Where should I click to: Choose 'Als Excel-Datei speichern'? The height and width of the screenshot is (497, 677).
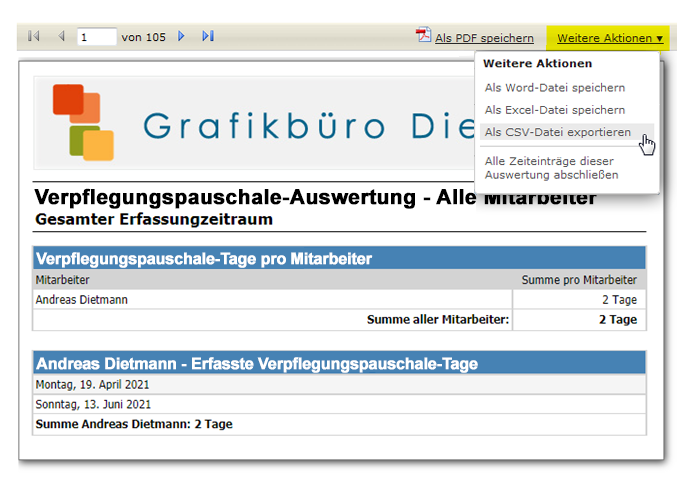point(554,110)
